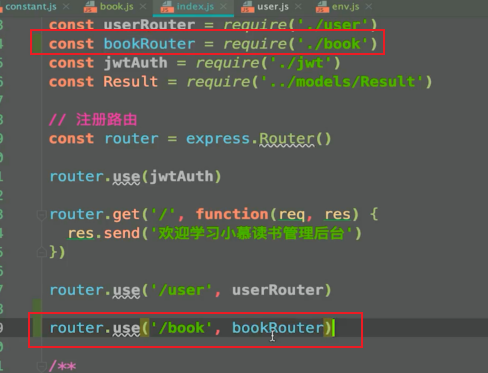Close the index.js tab
The width and height of the screenshot is (488, 373).
(223, 7)
